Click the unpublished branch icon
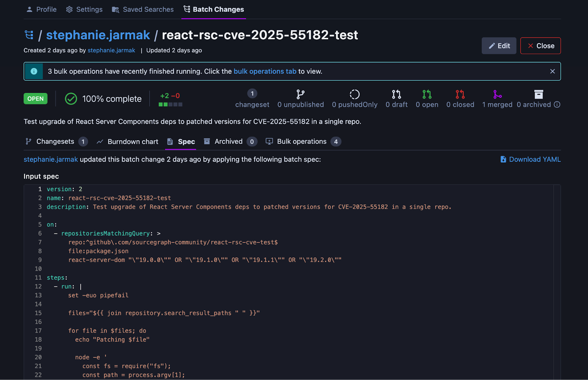Image resolution: width=588 pixels, height=380 pixels. [x=301, y=94]
